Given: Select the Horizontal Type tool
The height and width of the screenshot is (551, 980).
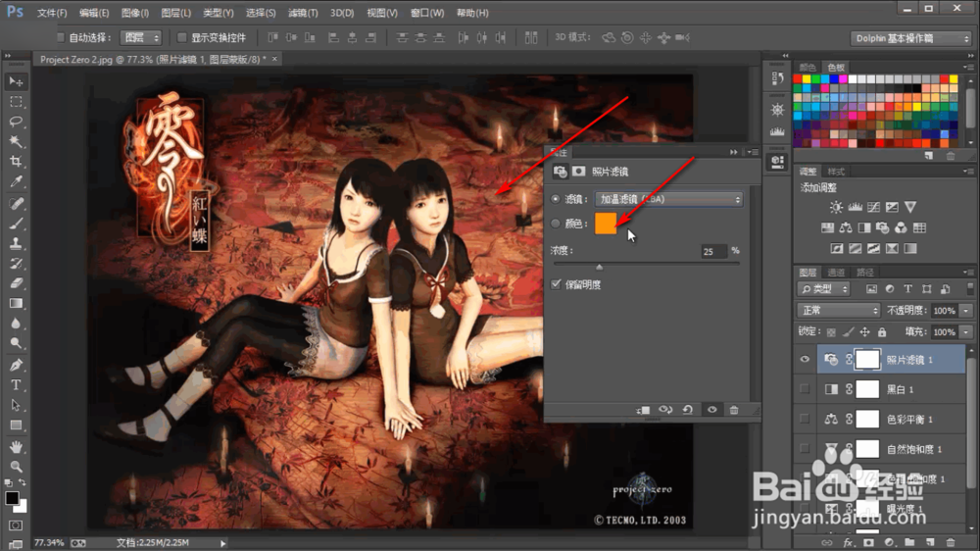Looking at the screenshot, I should 16,384.
